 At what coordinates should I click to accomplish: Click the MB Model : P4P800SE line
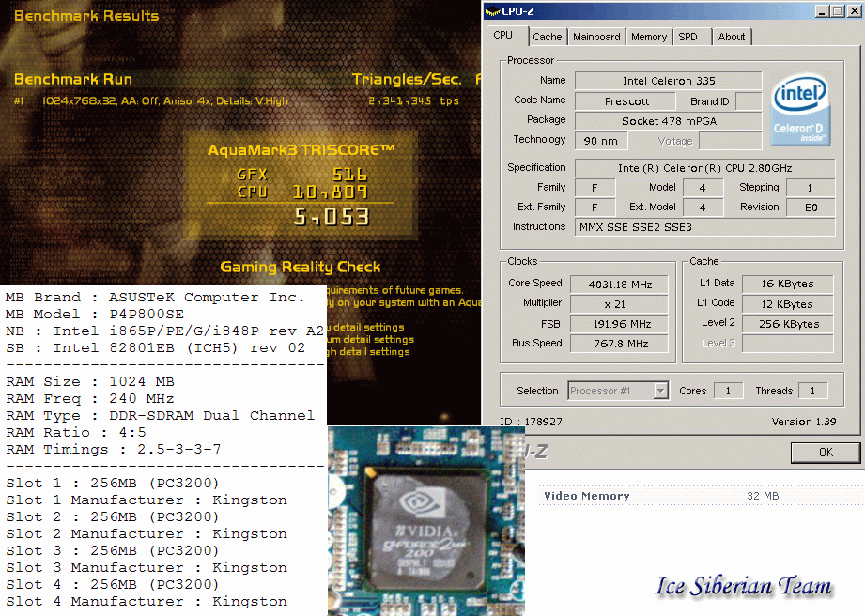pos(94,315)
